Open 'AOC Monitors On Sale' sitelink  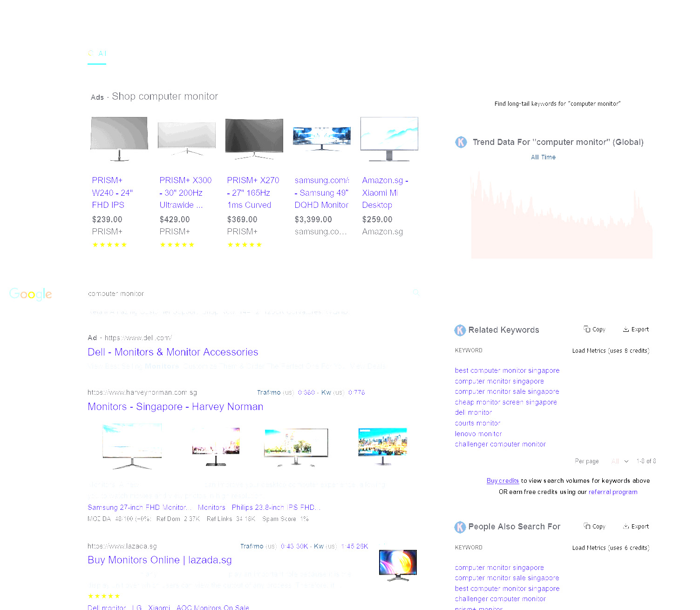[x=213, y=608]
